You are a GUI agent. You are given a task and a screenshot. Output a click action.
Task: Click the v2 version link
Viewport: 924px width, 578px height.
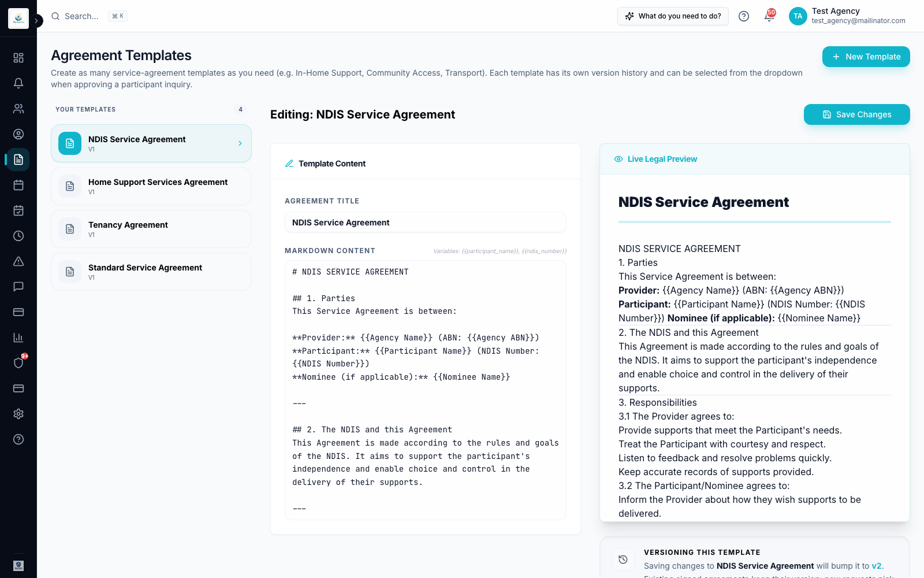point(877,566)
